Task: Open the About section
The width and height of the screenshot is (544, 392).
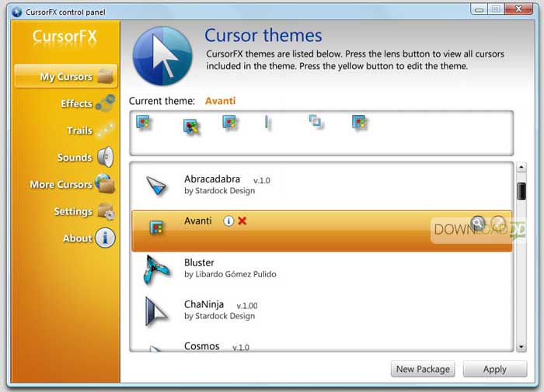Action: pos(78,238)
